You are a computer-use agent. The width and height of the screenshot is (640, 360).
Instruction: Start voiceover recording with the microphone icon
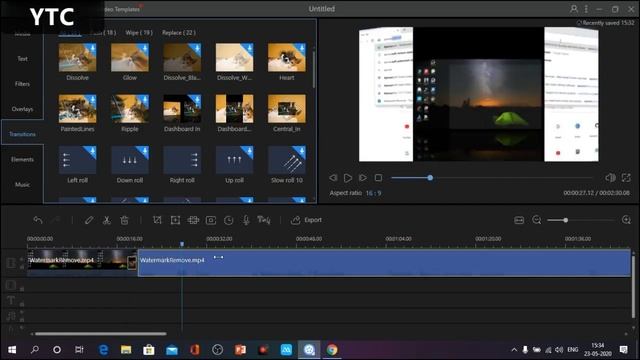(x=246, y=220)
